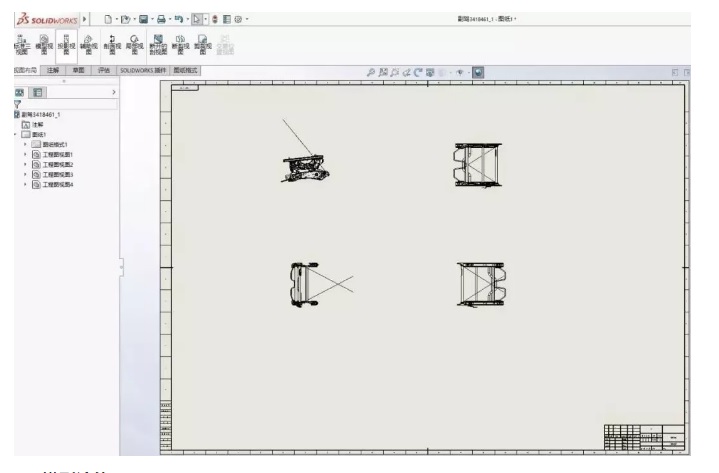Switch to the 注解 (Annotation) tab
719x473 pixels.
pos(50,71)
